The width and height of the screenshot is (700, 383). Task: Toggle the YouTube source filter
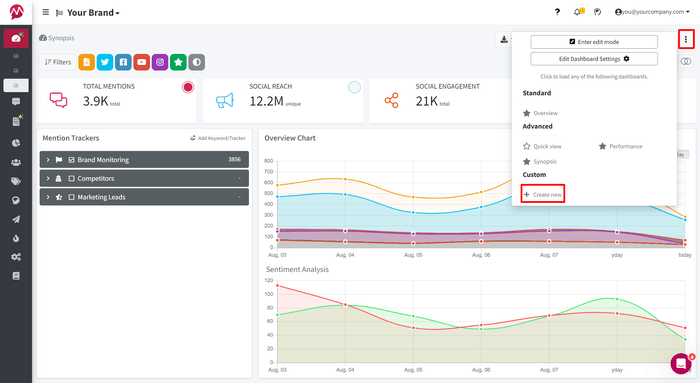coord(142,62)
